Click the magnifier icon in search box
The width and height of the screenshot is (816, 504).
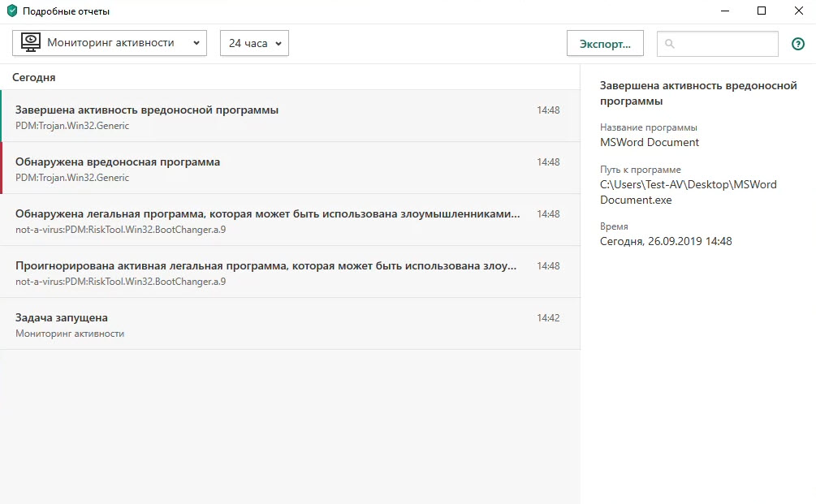[x=670, y=44]
